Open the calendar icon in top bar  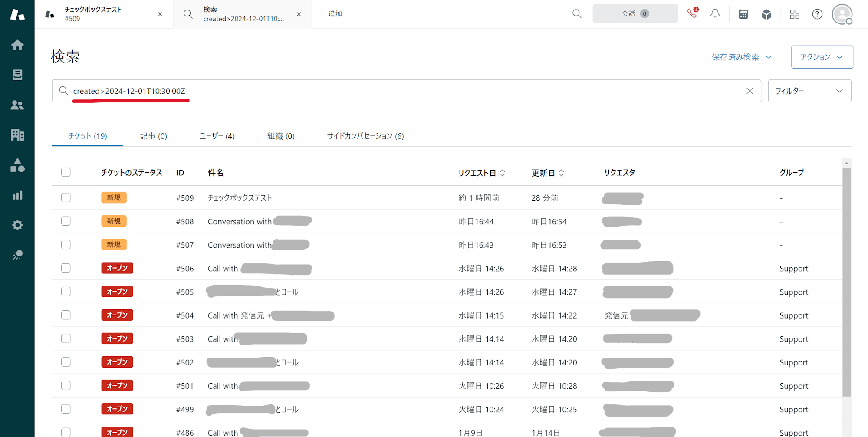(743, 14)
